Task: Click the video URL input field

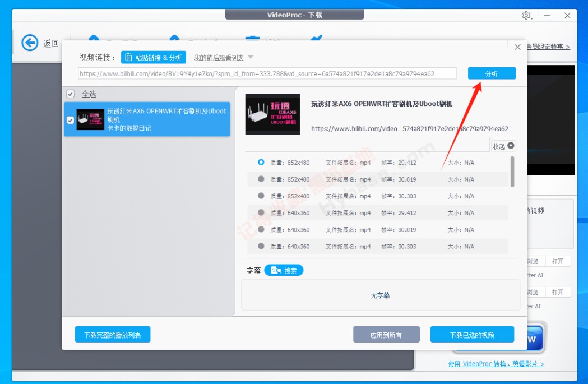Action: (267, 73)
